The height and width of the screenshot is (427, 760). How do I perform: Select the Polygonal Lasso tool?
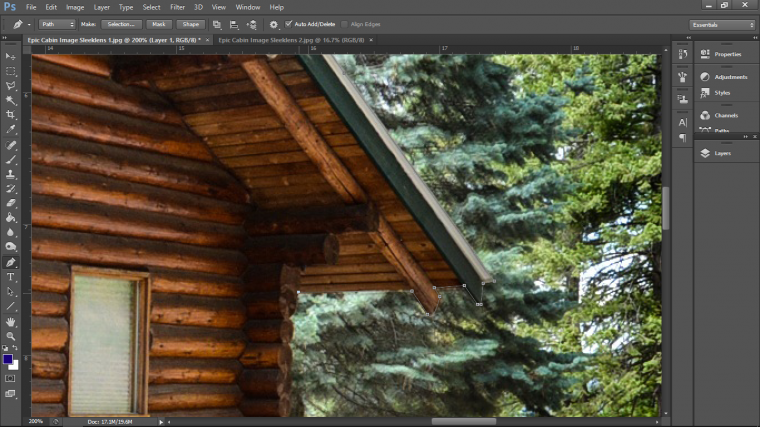point(10,86)
